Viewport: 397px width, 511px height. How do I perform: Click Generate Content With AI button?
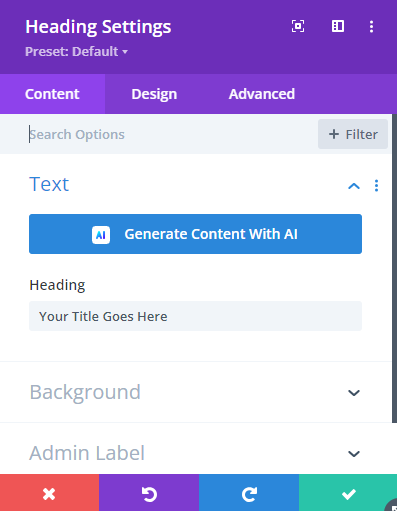click(x=195, y=234)
